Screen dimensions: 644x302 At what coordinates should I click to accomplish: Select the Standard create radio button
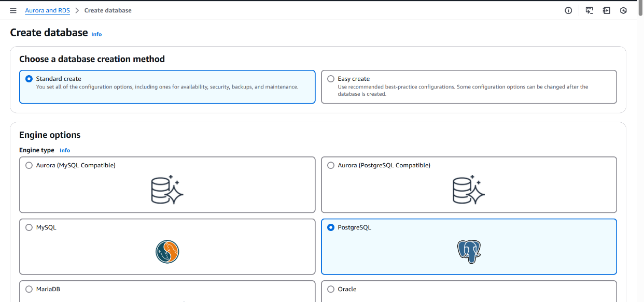tap(29, 79)
